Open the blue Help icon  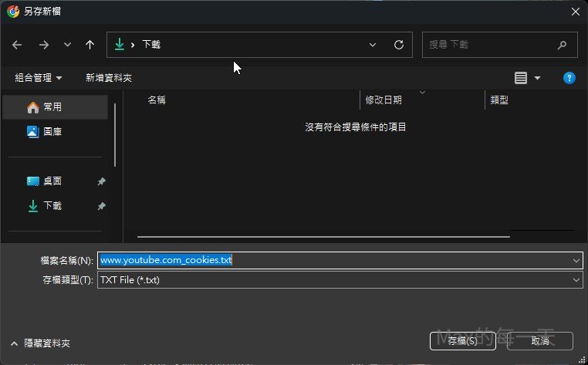(569, 78)
